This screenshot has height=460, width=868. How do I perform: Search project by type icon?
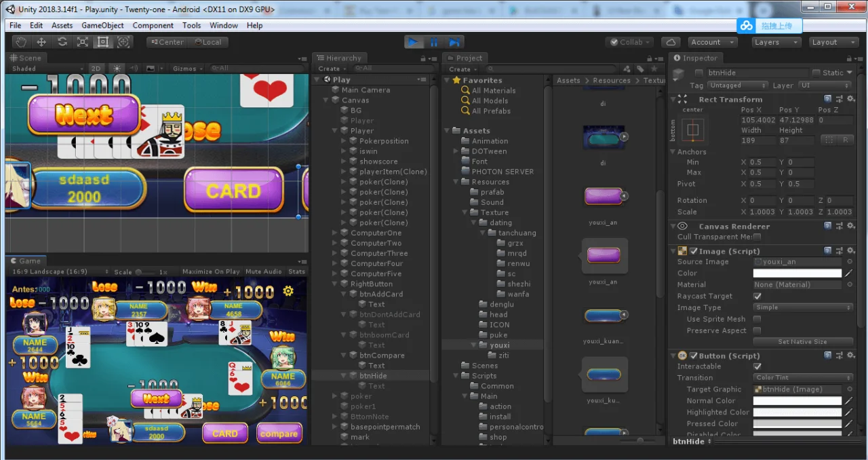(627, 69)
